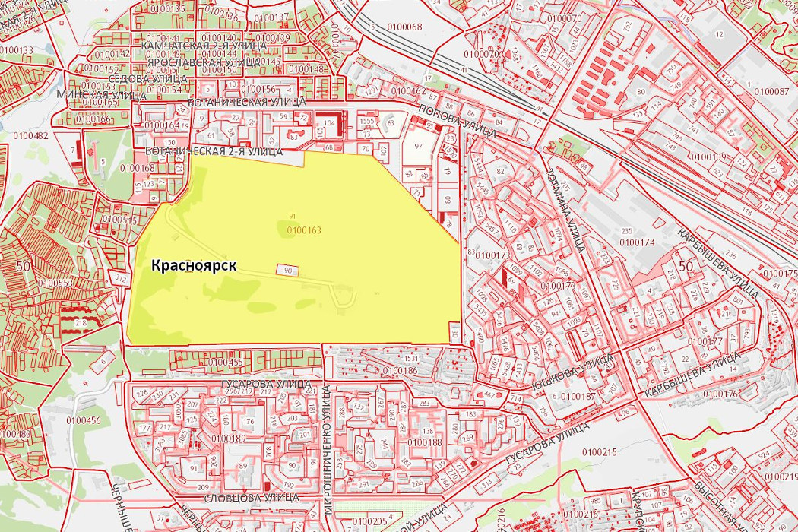Screen dimensions: 798x532
Task: Select cadastral block 0100177
Action: 705,340
